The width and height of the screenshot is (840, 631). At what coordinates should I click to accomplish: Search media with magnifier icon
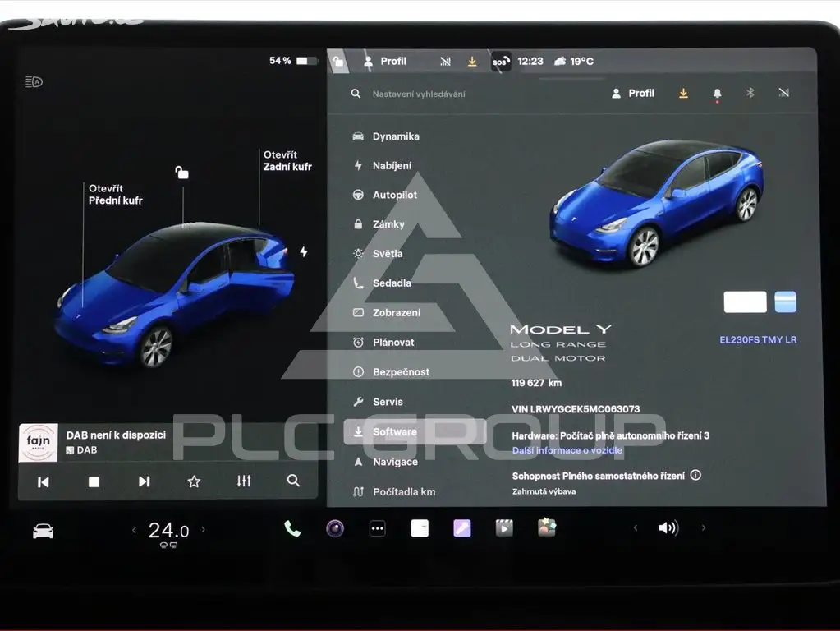(x=293, y=481)
